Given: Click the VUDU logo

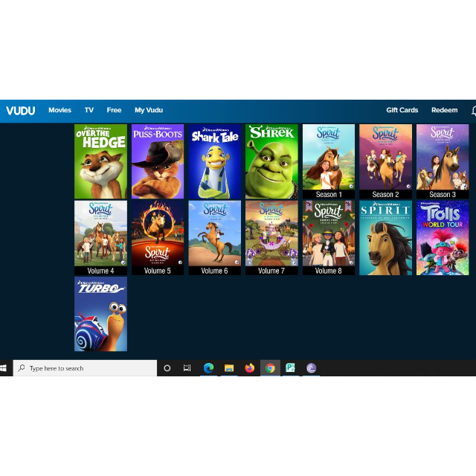Looking at the screenshot, I should click(x=20, y=111).
